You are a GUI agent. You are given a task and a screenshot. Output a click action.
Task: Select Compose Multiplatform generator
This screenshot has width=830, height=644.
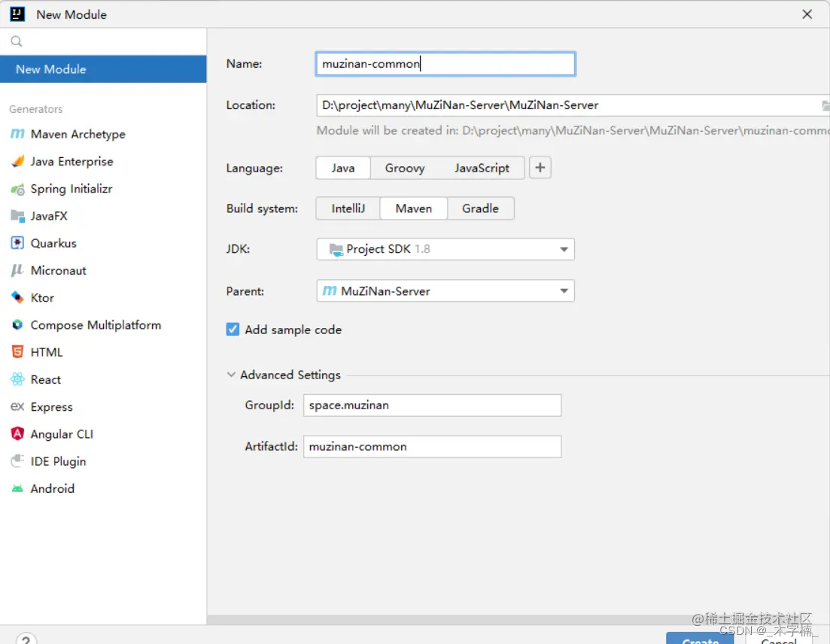pos(96,325)
